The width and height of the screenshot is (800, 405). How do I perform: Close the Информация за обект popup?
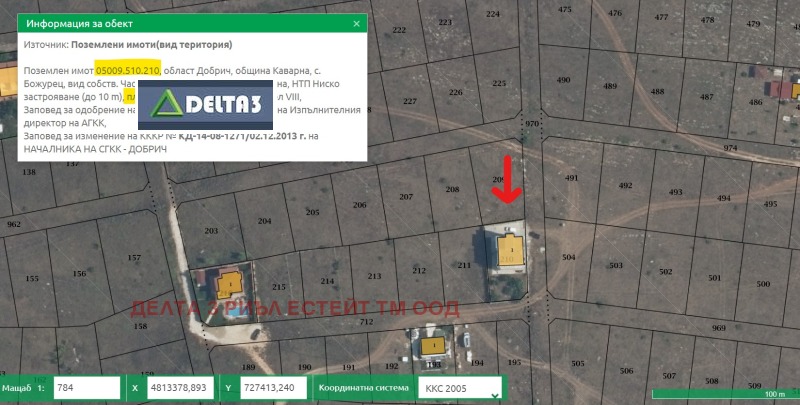coord(357,22)
